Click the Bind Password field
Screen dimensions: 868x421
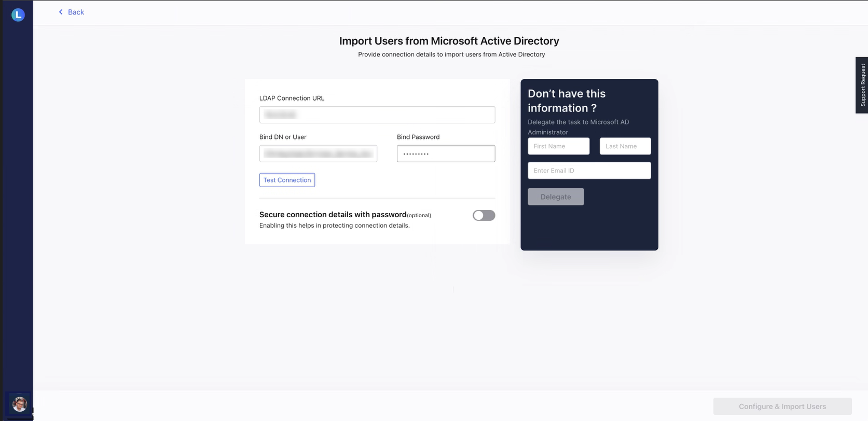click(x=446, y=153)
